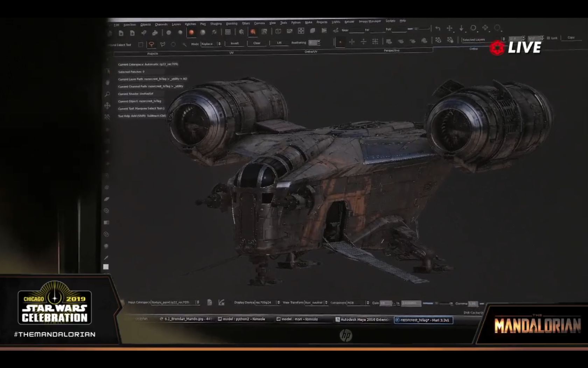
Task: Switch to Autodesk Maya 2016 in taskbar
Action: 362,320
